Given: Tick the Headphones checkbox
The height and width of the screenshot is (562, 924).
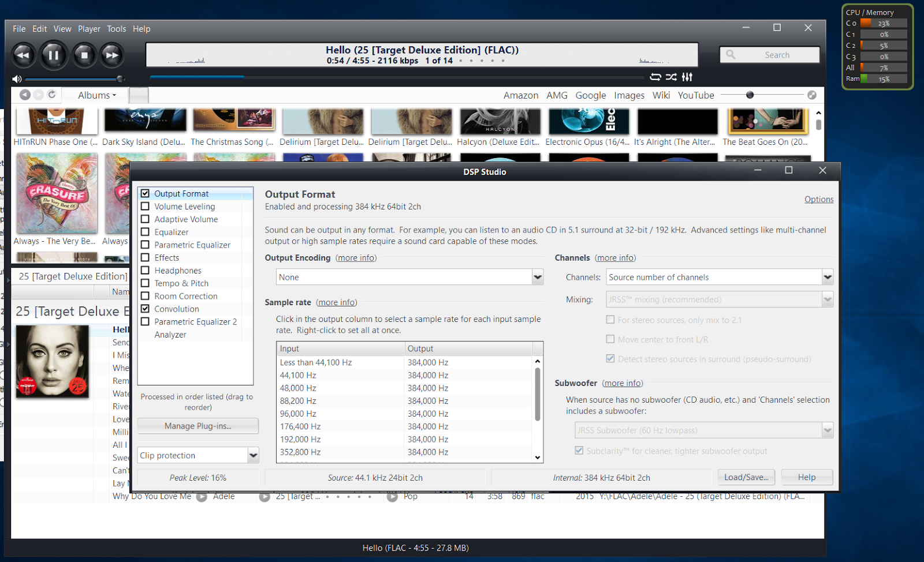Looking at the screenshot, I should click(x=145, y=271).
